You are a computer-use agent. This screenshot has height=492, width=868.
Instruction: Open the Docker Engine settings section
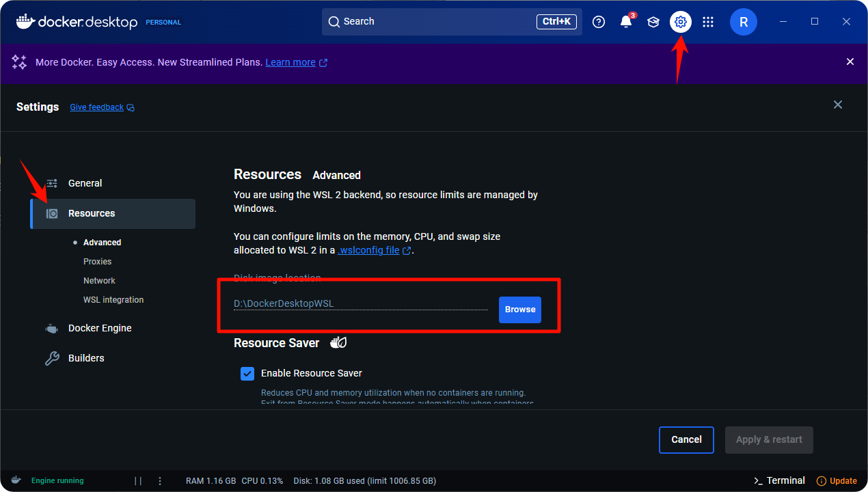tap(100, 328)
